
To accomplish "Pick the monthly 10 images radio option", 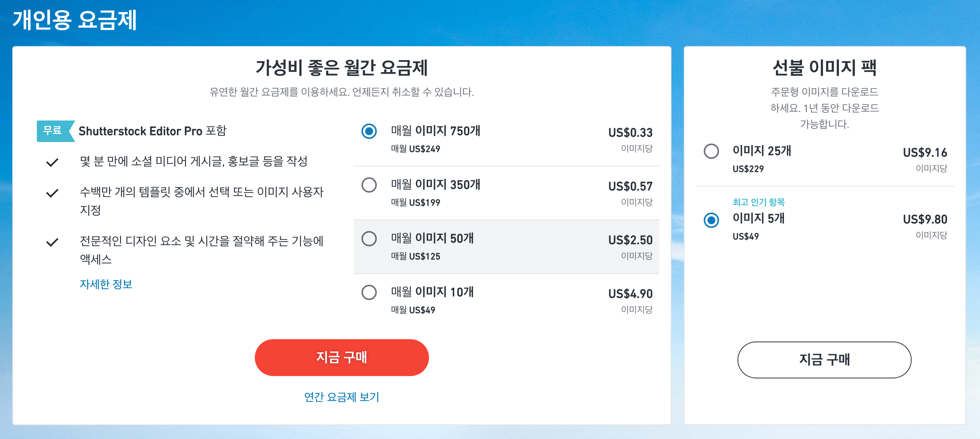I will 369,292.
